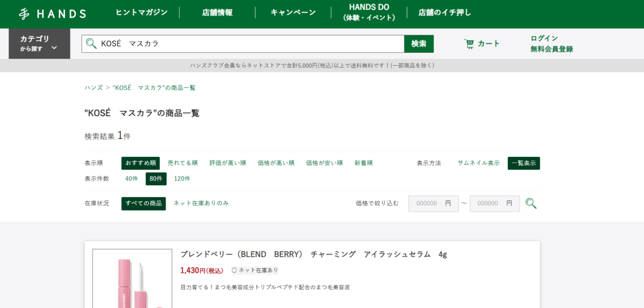
Task: Open ヒントマガジン menu item
Action: click(142, 13)
